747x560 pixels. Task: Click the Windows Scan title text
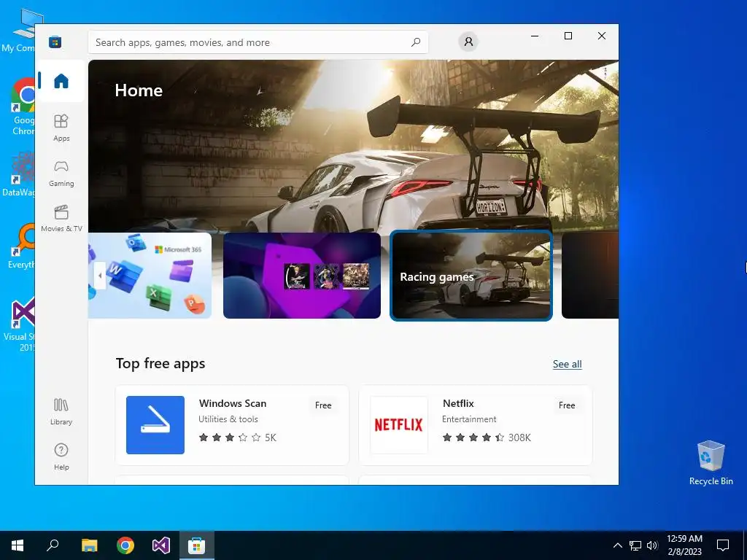pos(233,403)
